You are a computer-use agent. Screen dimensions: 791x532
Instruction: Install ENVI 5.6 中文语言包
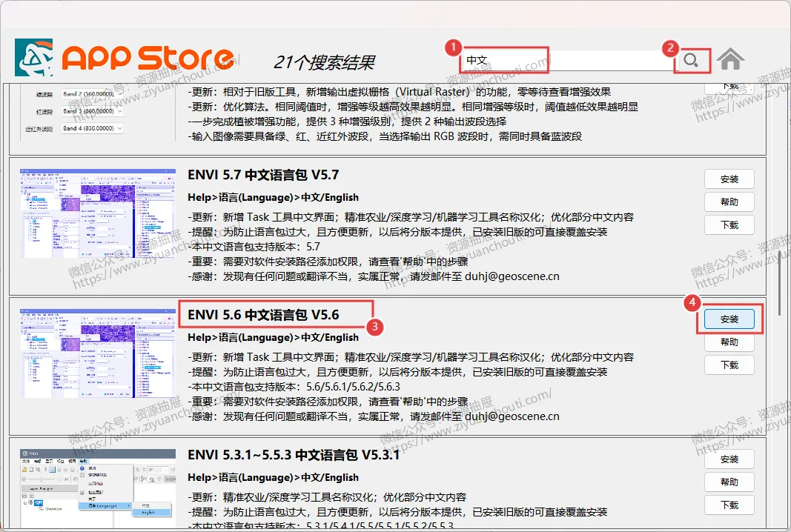pyautogui.click(x=729, y=319)
